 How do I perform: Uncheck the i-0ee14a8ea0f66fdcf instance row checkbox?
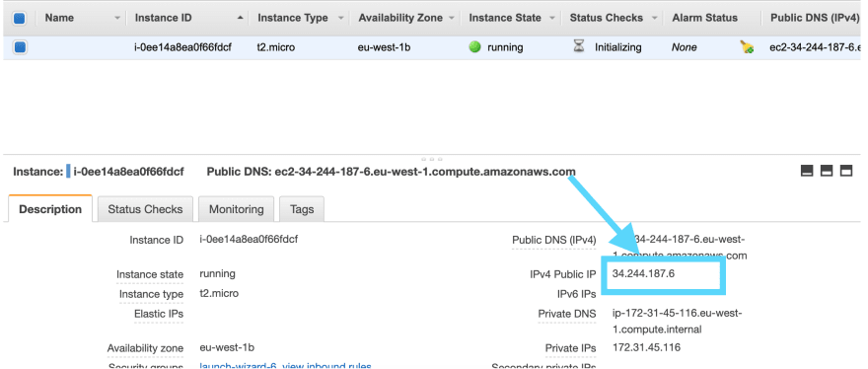click(20, 47)
